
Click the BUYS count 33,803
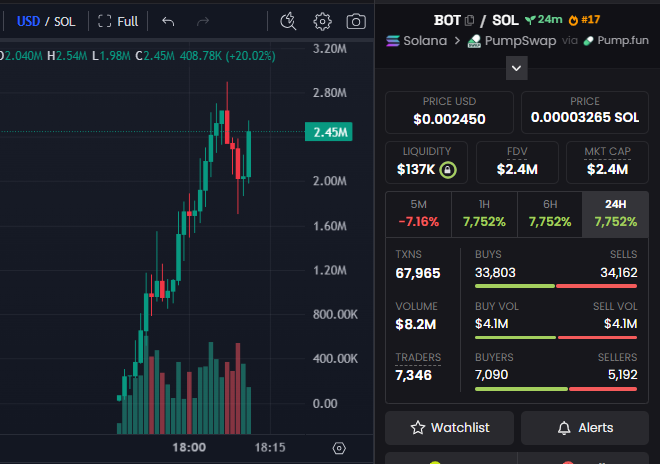(495, 272)
